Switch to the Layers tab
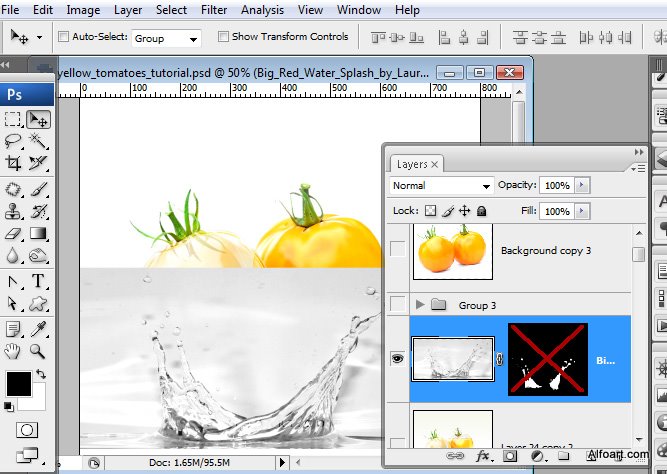Viewport: 667px width, 474px height. coord(412,164)
